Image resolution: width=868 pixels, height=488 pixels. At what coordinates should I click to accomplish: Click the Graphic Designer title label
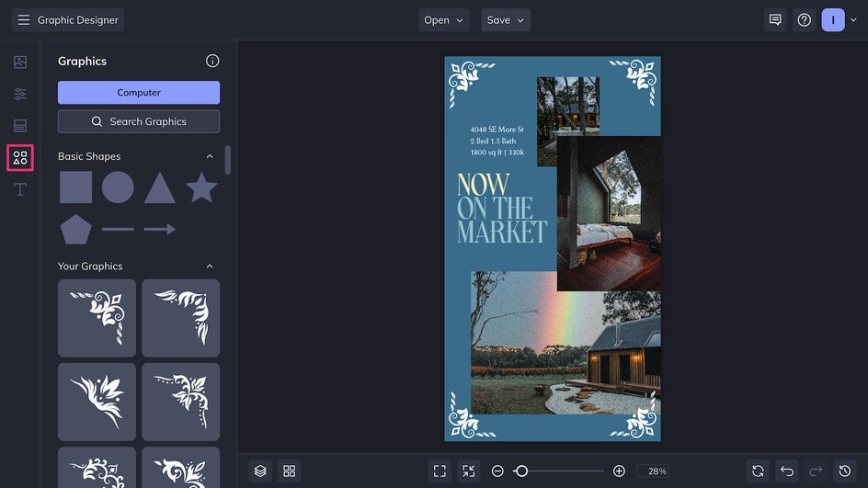pos(78,20)
